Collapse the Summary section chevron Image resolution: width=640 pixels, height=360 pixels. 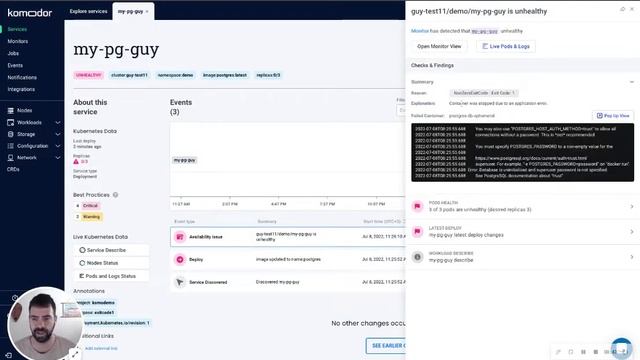(x=631, y=82)
